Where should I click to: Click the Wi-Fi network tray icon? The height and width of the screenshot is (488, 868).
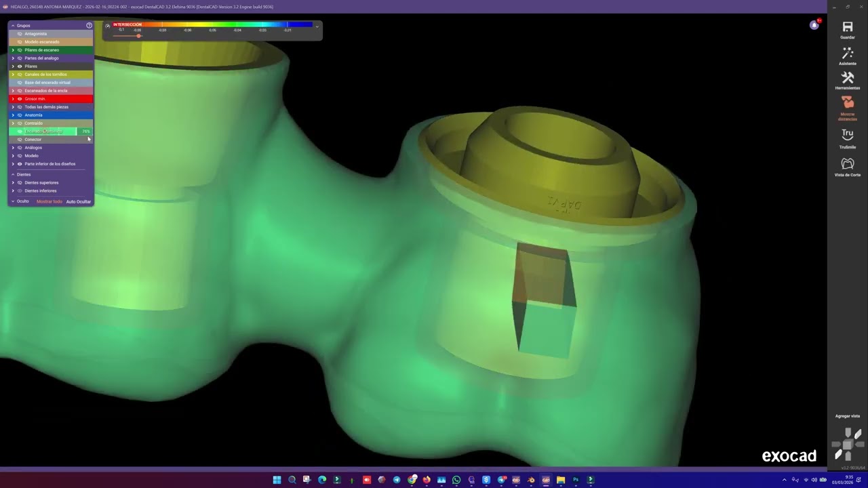pyautogui.click(x=806, y=480)
